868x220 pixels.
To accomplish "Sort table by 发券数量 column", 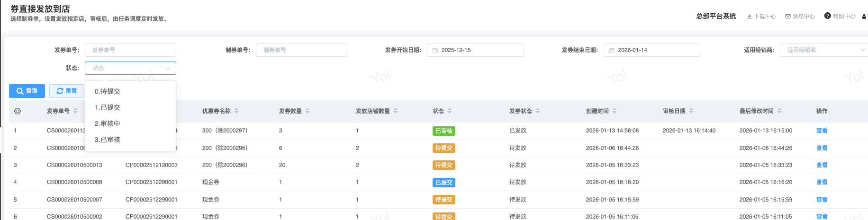I will 307,111.
